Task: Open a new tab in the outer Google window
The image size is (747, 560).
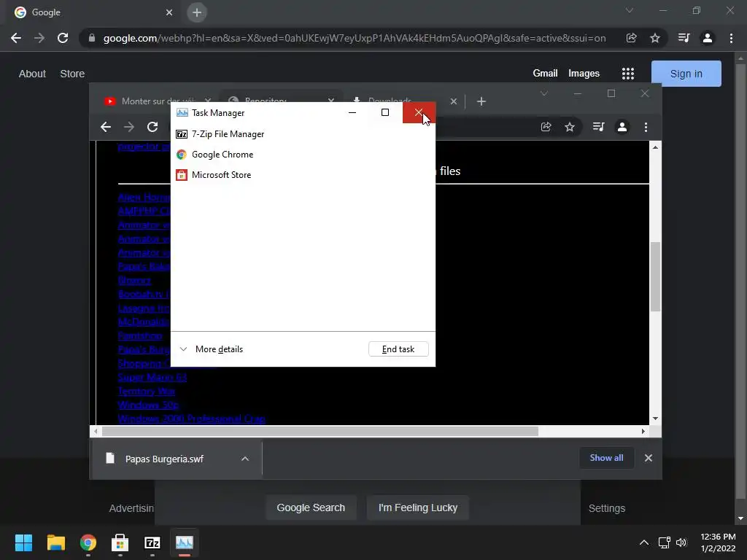Action: tap(197, 12)
